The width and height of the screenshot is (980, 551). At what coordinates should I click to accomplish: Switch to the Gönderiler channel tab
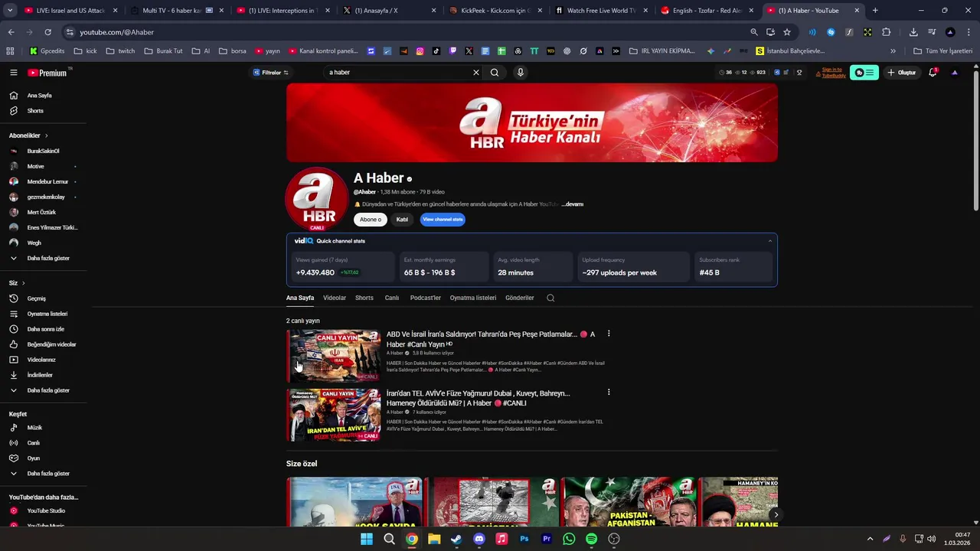pyautogui.click(x=520, y=298)
